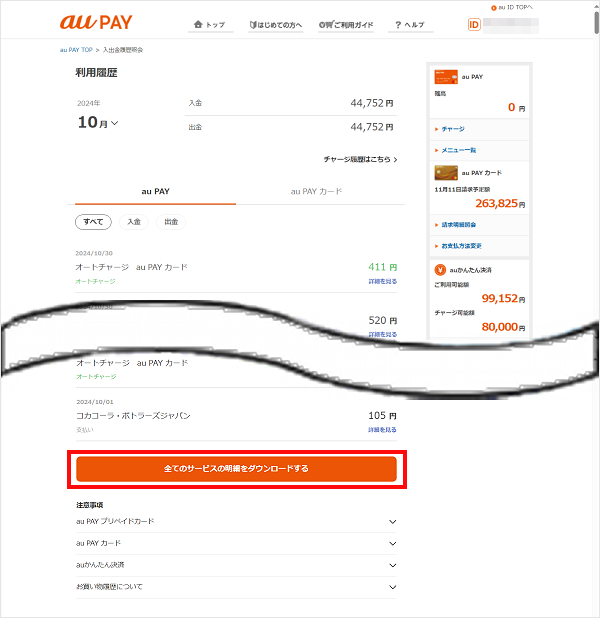The width and height of the screenshot is (600, 618).
Task: Click the gold au PAY カード image
Action: pyautogui.click(x=444, y=171)
